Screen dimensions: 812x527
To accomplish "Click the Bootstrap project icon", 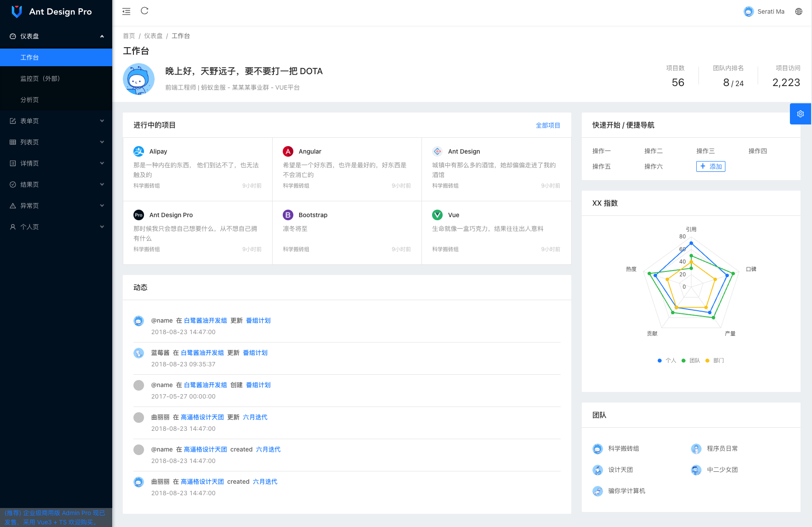I will (x=288, y=215).
